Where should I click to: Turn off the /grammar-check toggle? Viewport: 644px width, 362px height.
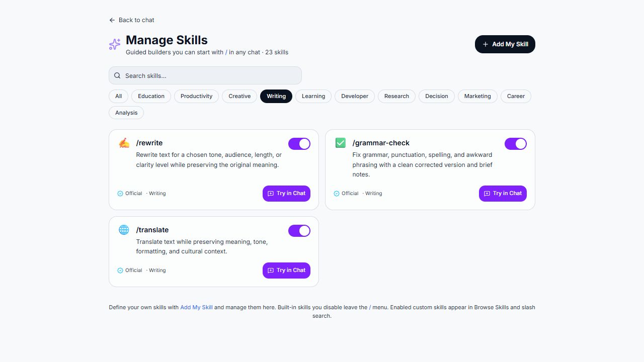click(516, 144)
